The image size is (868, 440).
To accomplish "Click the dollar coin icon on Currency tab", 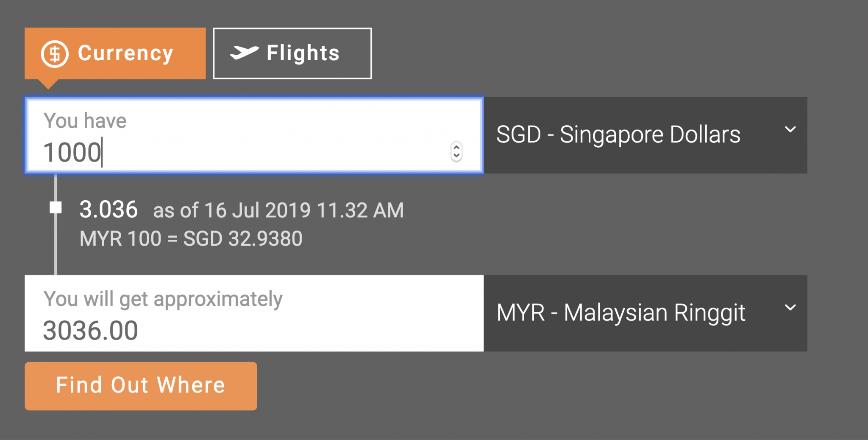I will (55, 54).
